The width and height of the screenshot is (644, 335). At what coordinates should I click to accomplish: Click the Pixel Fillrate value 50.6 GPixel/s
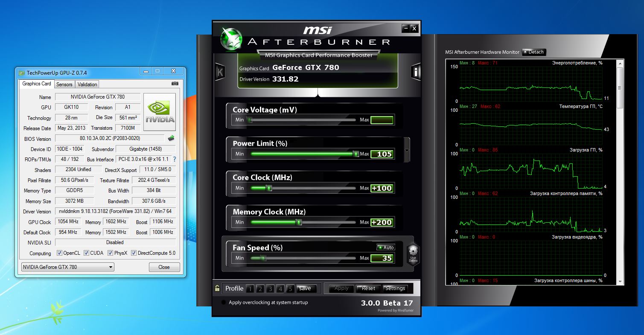tap(75, 180)
